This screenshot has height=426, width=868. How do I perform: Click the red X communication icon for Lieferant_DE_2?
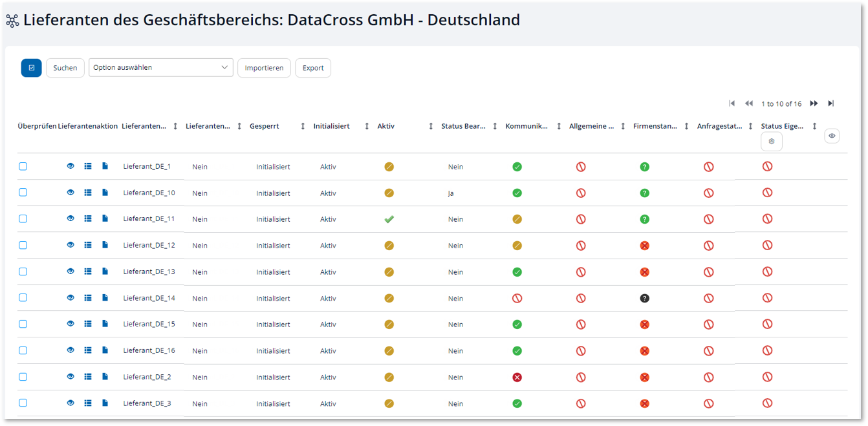coord(517,377)
